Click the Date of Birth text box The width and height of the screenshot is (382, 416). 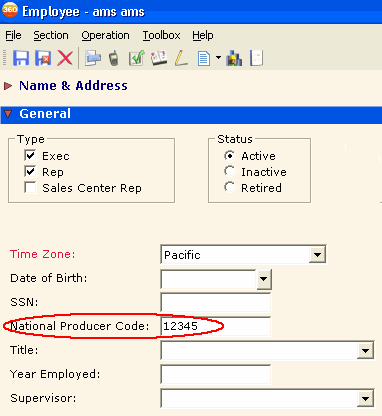coord(209,279)
